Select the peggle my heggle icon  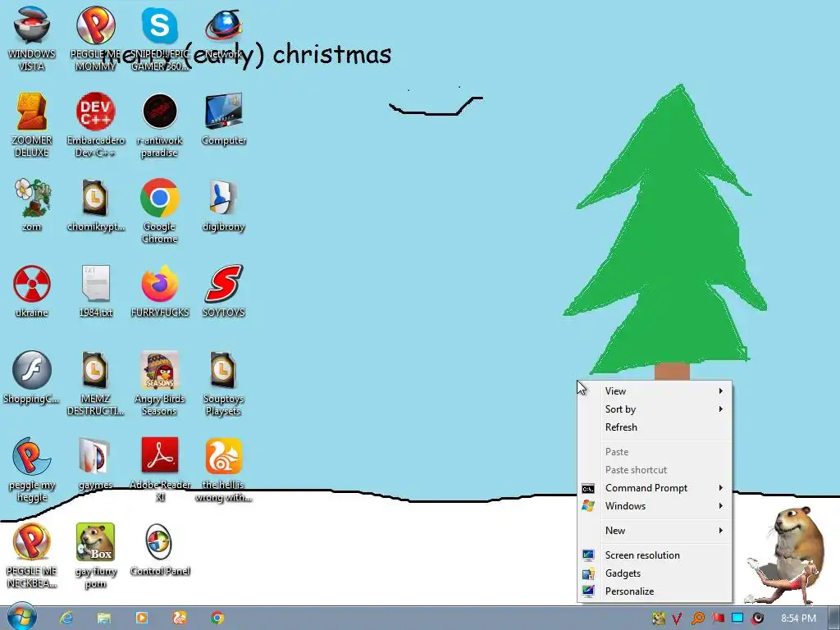pos(32,470)
